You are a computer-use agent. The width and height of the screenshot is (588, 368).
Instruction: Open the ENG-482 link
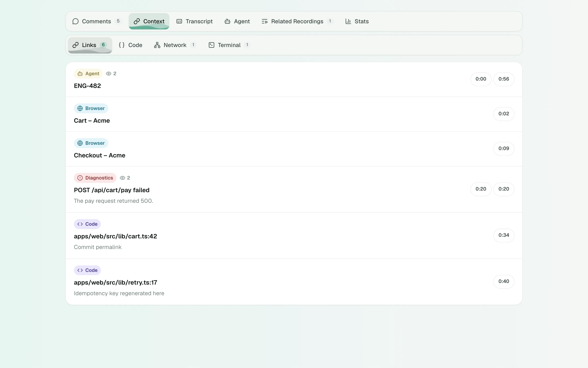pyautogui.click(x=87, y=86)
